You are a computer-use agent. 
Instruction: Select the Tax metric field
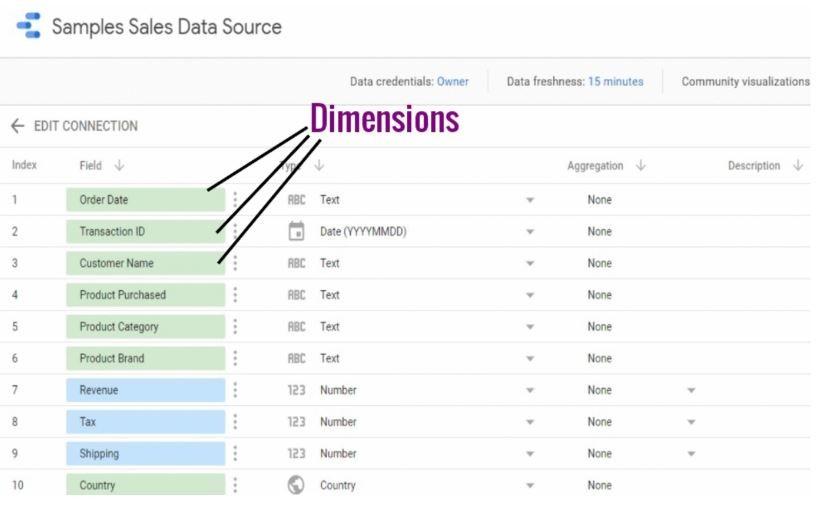click(146, 421)
